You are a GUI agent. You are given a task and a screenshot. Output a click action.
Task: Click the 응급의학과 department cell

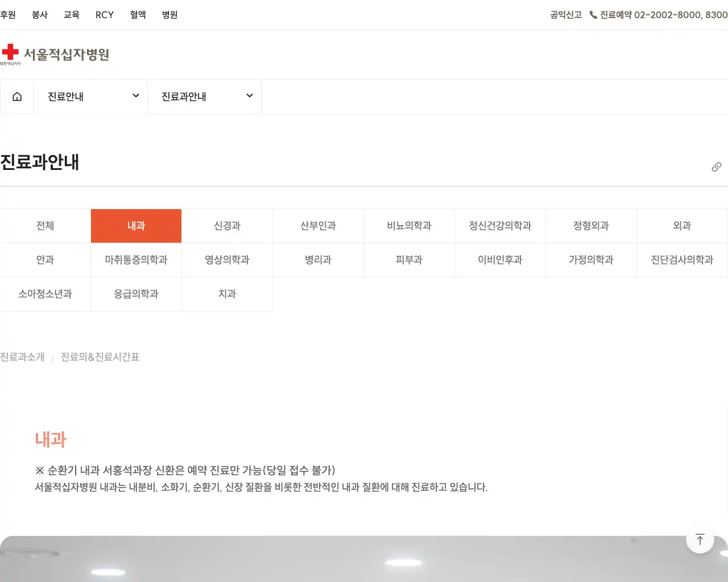click(x=136, y=294)
